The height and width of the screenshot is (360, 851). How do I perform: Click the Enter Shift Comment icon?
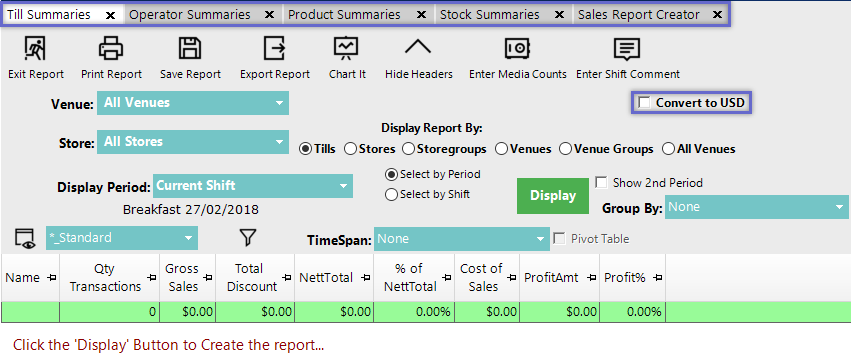point(627,49)
